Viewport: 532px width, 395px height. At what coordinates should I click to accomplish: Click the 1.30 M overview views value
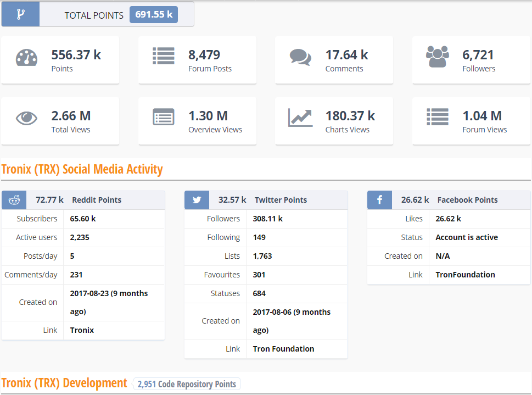coord(208,116)
